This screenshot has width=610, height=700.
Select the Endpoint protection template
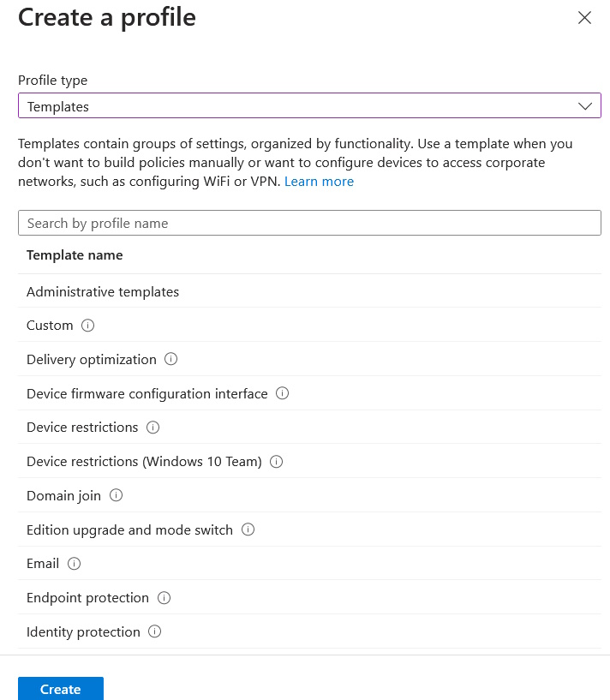click(87, 598)
